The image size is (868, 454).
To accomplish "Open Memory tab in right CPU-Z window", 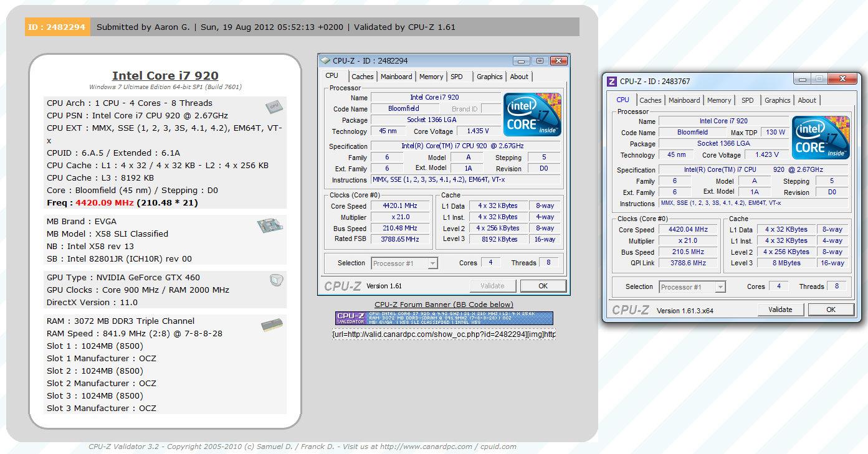I will (719, 100).
